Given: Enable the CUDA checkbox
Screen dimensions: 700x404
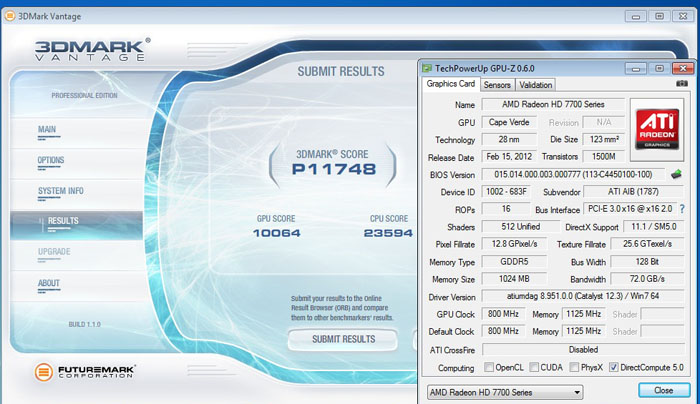Looking at the screenshot, I should click(534, 367).
